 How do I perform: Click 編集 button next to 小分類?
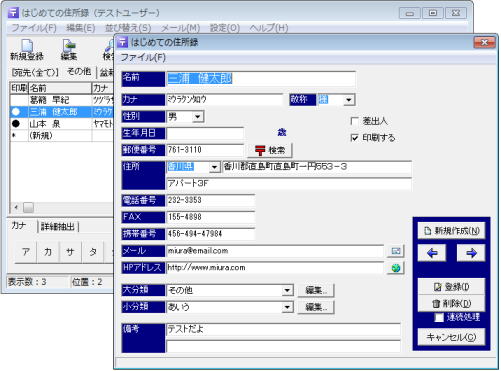click(316, 307)
